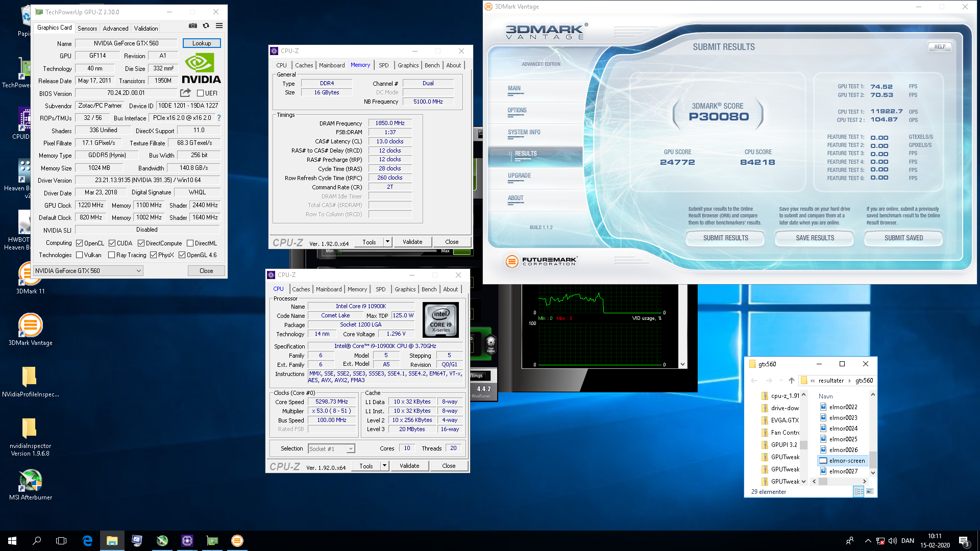Select the GPUPI 3.2 folder in the tree
The height and width of the screenshot is (551, 980).
(x=779, y=445)
